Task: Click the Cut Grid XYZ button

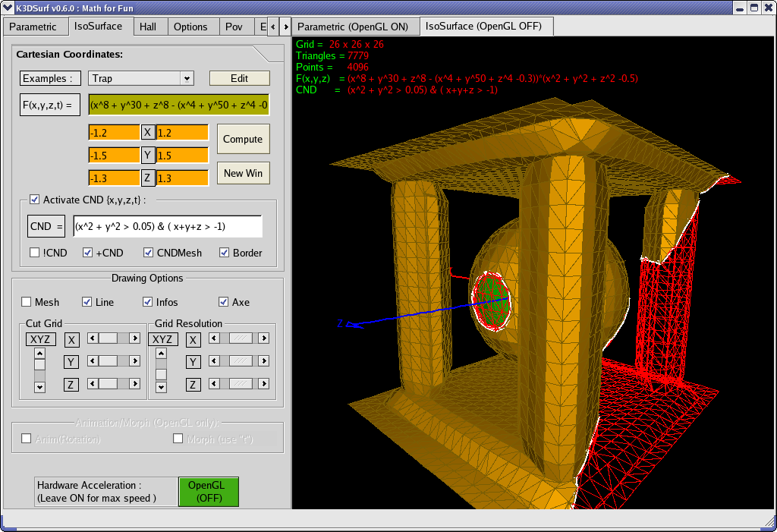Action: (40, 339)
